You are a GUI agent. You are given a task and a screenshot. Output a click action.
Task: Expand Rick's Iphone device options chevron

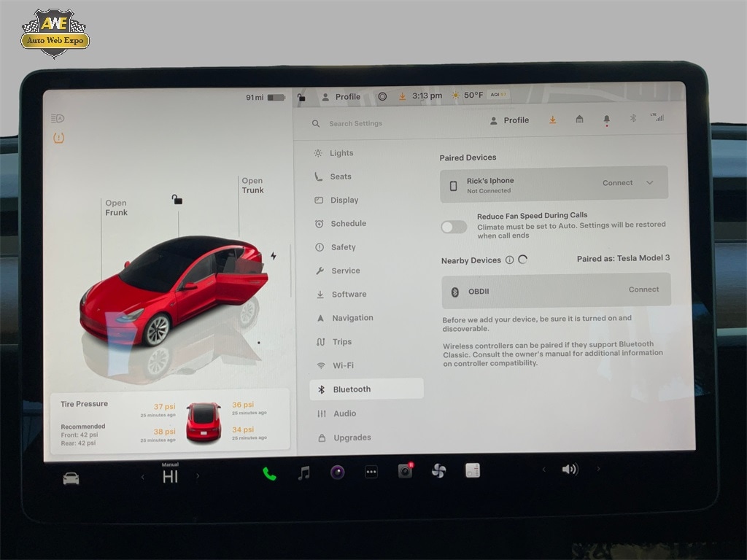pyautogui.click(x=650, y=183)
